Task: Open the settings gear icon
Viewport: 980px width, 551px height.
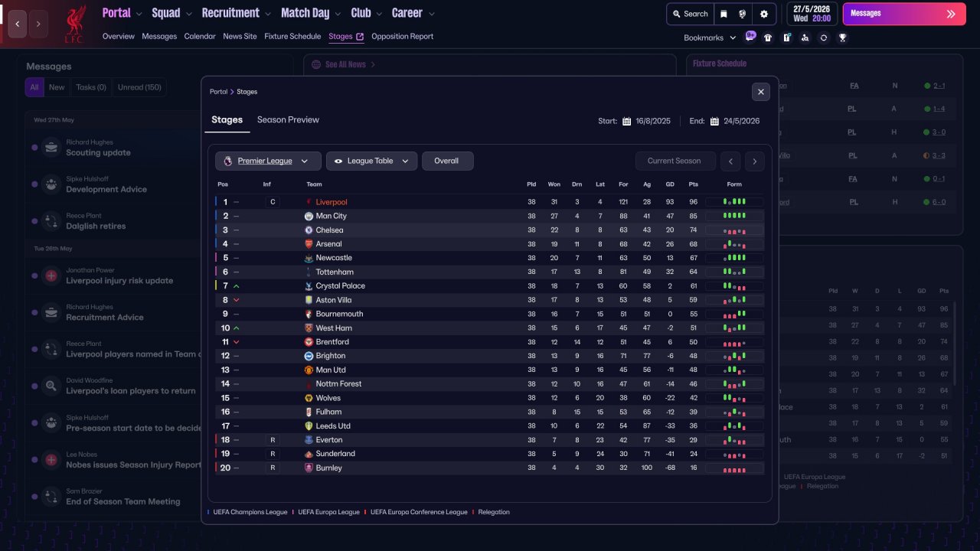Action: (763, 14)
